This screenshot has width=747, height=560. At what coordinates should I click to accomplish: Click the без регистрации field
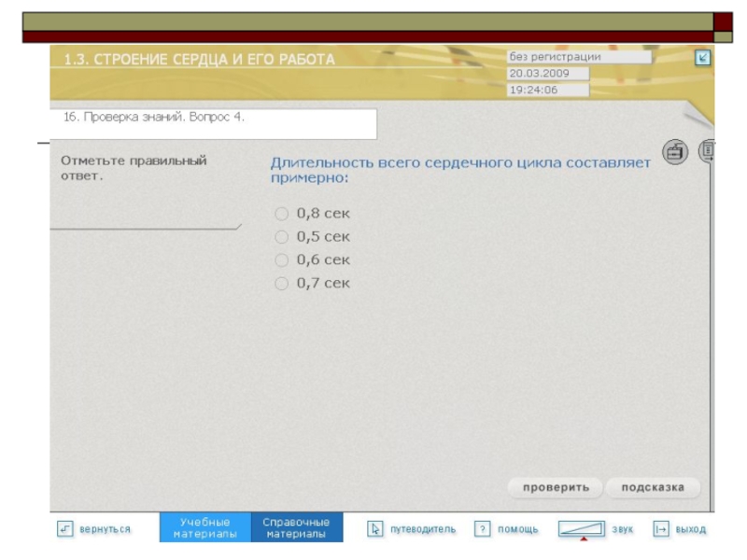point(579,57)
